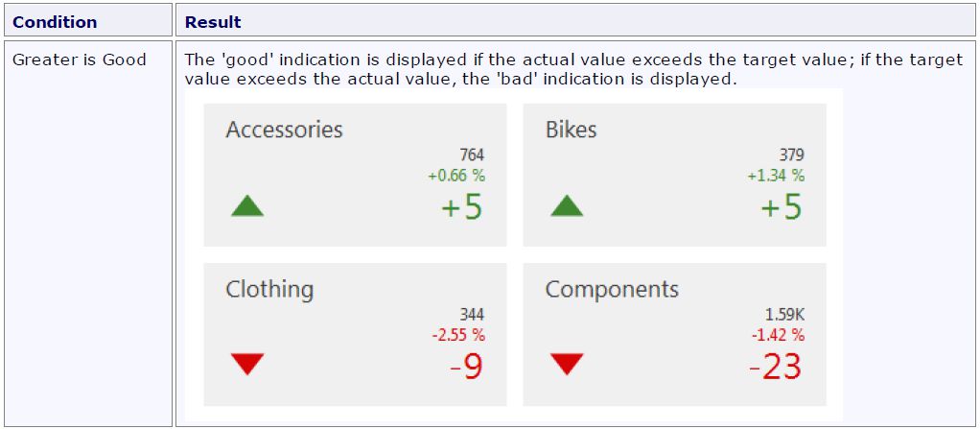The image size is (980, 429).
Task: Click the -23 delta value in Components
Action: click(x=775, y=366)
